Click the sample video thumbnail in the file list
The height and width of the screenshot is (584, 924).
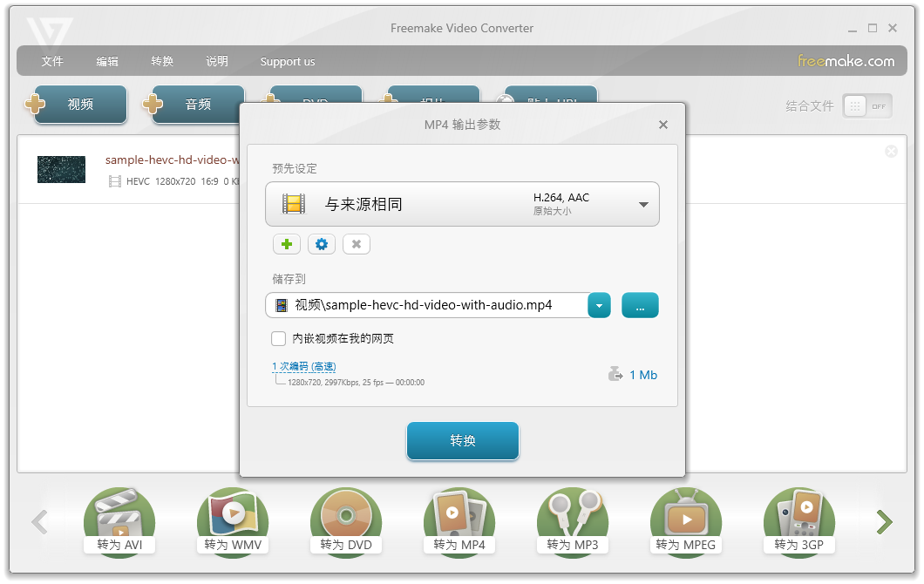pos(61,169)
